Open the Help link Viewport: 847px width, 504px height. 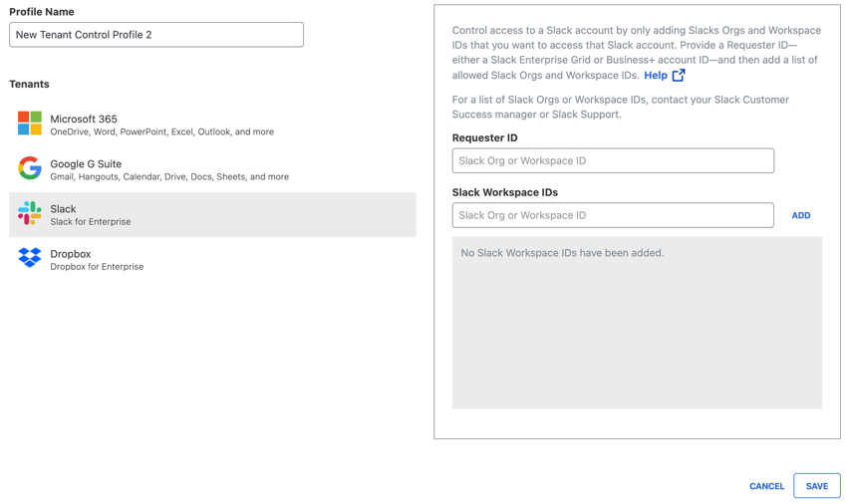point(656,75)
